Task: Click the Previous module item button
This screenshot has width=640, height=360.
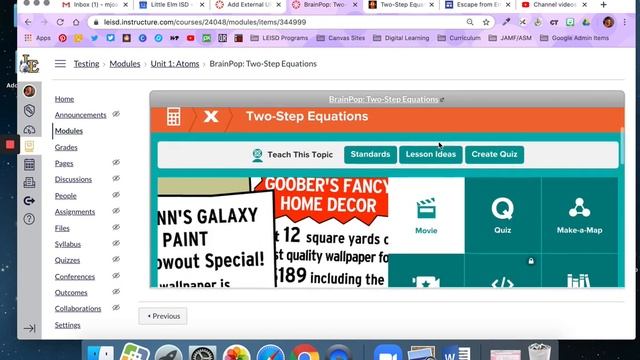Action: coord(163,316)
